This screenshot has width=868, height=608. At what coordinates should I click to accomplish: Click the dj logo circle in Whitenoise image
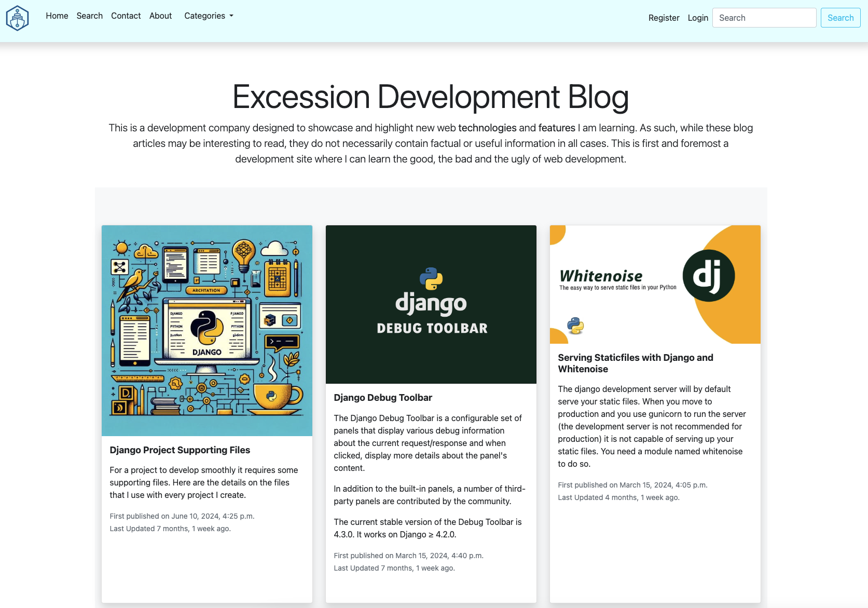coord(709,276)
